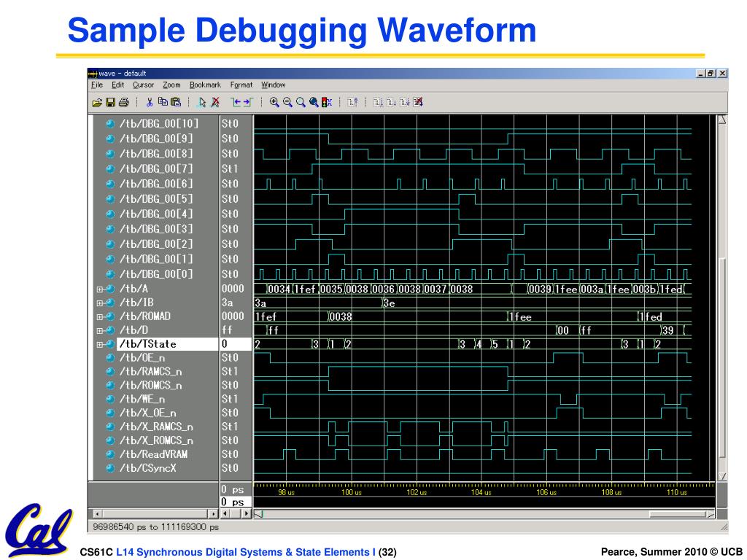
Task: Select the /tb/DBG_00[4] signal name
Action: click(x=156, y=214)
